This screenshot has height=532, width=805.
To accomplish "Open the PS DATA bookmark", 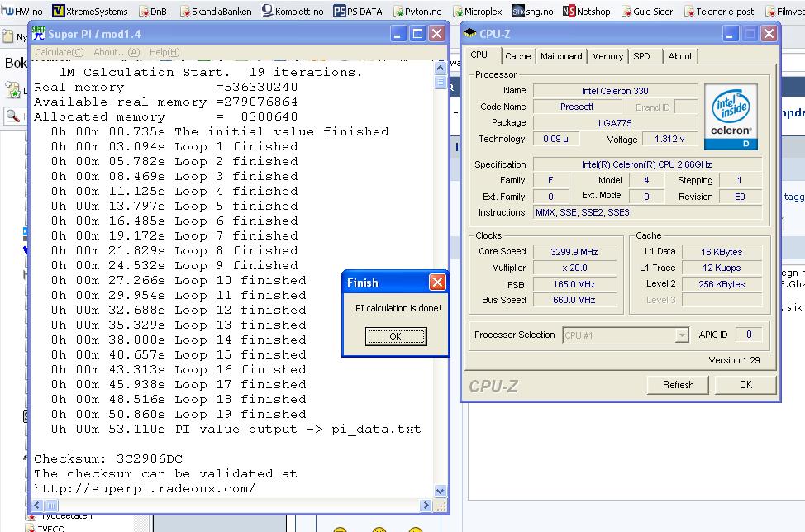I will pyautogui.click(x=358, y=11).
